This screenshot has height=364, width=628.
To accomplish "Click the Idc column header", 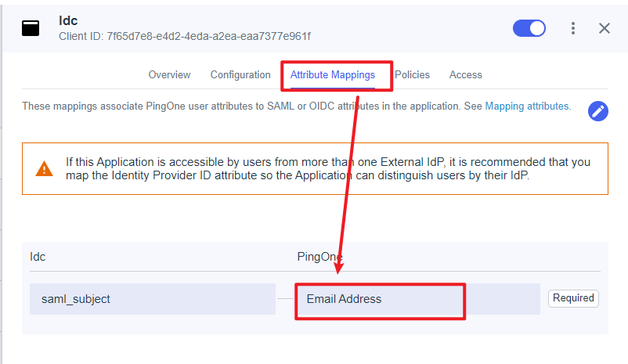I will click(x=38, y=257).
